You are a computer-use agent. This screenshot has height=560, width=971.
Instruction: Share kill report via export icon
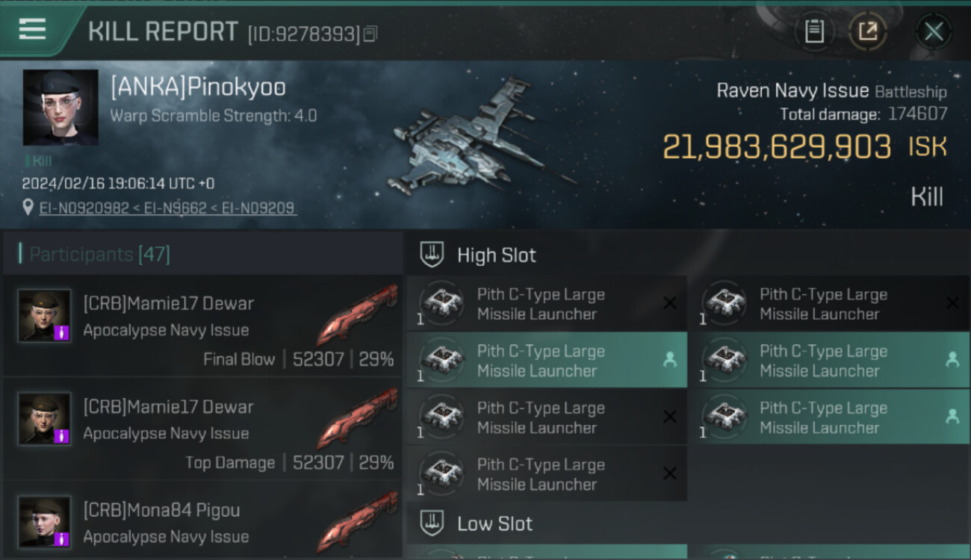coord(868,31)
